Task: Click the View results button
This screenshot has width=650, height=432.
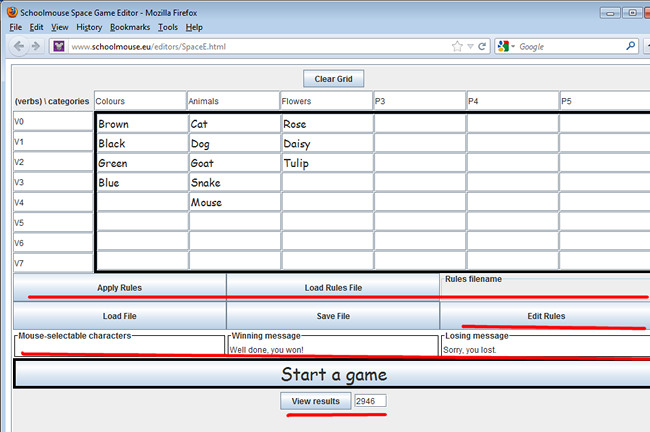Action: coord(315,401)
